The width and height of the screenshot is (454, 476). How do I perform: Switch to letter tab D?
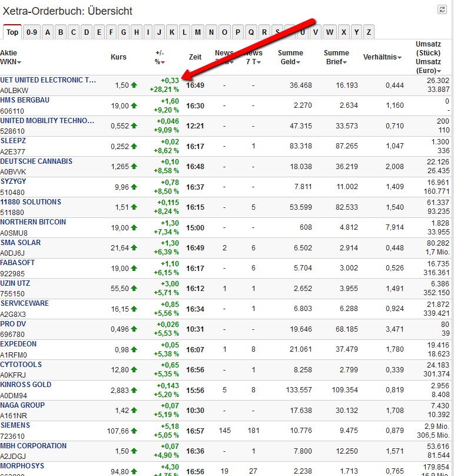pyautogui.click(x=87, y=32)
